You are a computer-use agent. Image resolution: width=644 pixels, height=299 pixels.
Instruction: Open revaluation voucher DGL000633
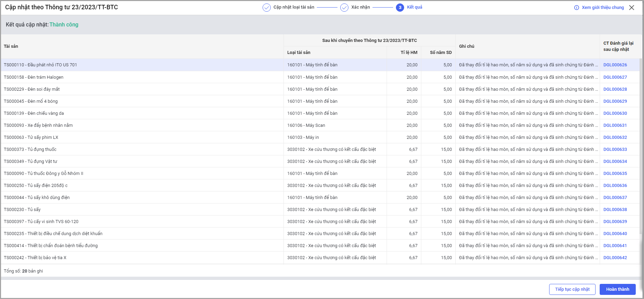pos(615,149)
